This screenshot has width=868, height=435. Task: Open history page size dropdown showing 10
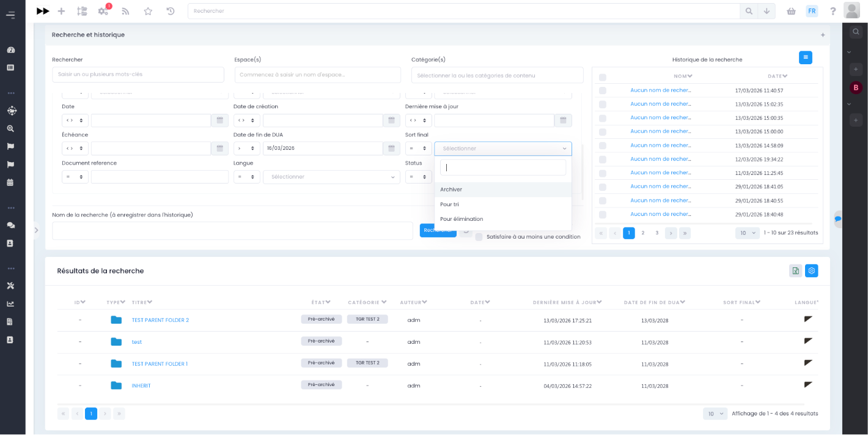(x=748, y=233)
